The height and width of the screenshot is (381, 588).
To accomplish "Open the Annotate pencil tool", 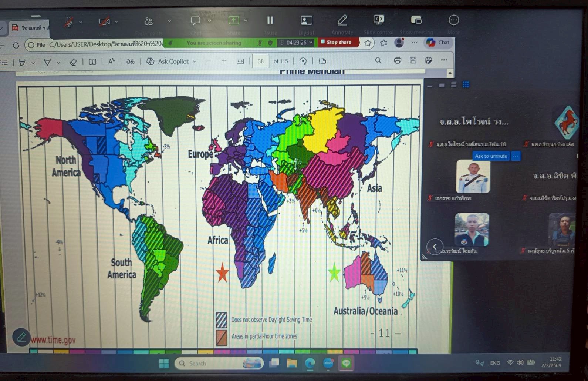I will [342, 20].
